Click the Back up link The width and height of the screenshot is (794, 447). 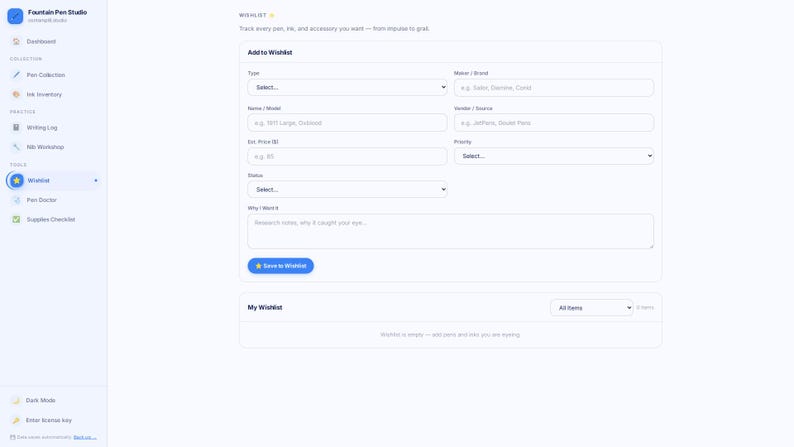(85, 437)
